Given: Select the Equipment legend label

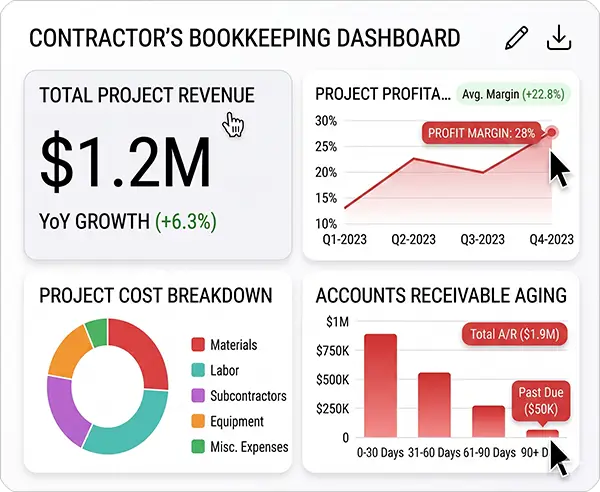Looking at the screenshot, I should click(x=237, y=422).
